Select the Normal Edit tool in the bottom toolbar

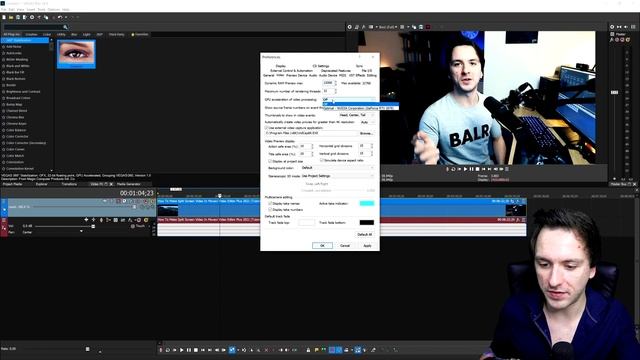tap(232, 350)
